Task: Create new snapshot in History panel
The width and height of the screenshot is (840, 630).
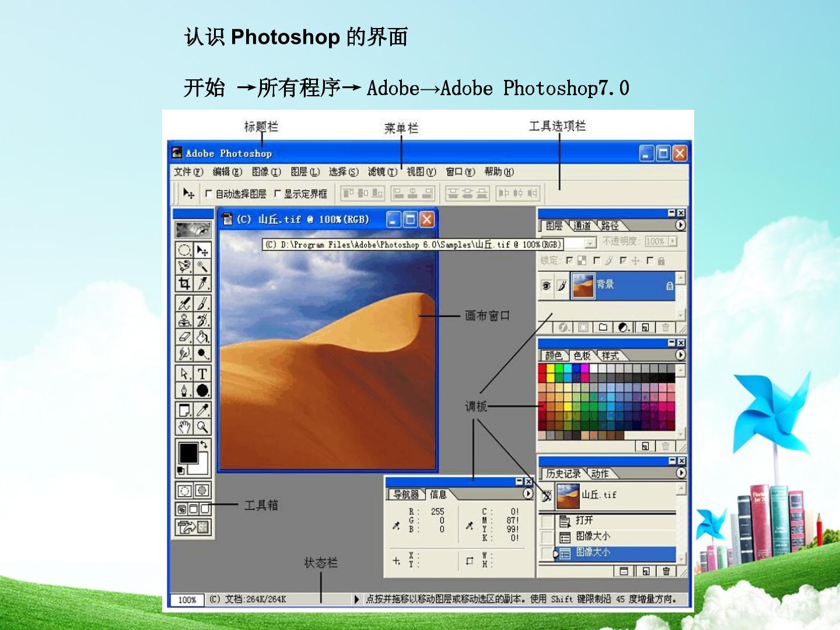Action: [x=645, y=572]
